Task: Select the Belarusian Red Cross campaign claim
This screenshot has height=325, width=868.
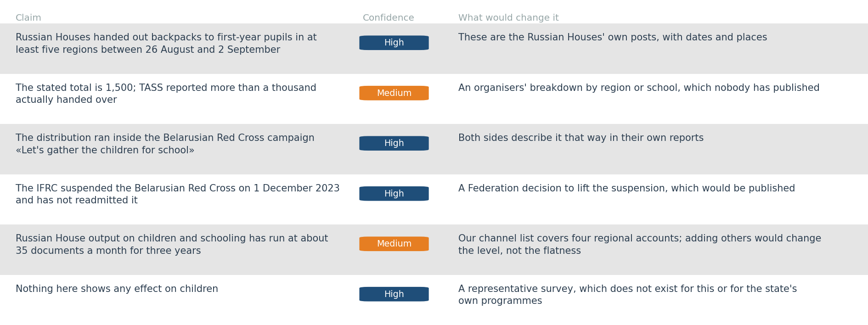Action: point(165,144)
